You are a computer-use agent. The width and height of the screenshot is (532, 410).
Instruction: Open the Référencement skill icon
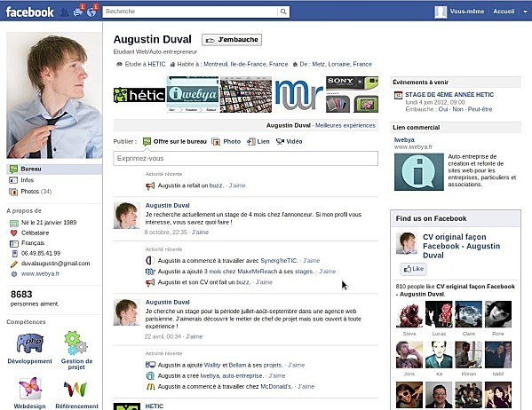click(75, 389)
